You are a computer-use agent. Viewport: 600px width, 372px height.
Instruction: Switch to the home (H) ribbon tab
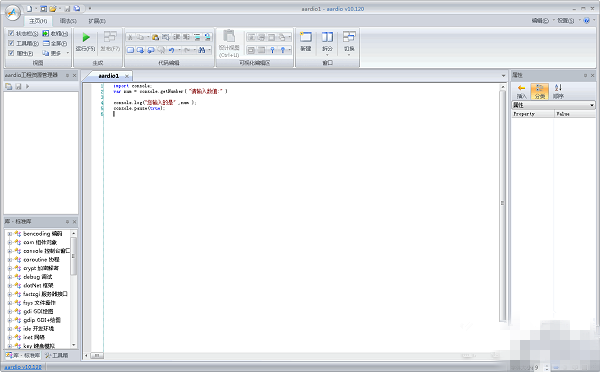coord(38,21)
